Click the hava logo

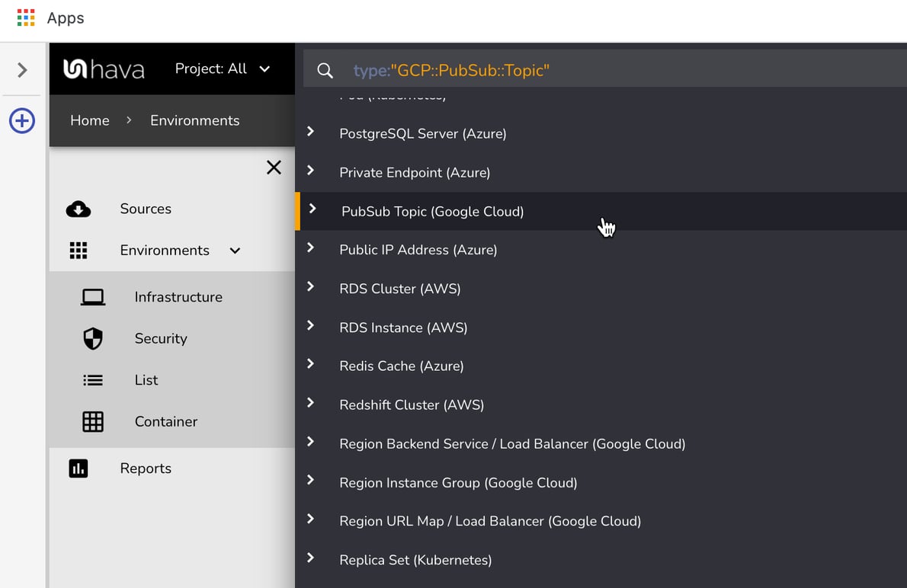pos(103,69)
